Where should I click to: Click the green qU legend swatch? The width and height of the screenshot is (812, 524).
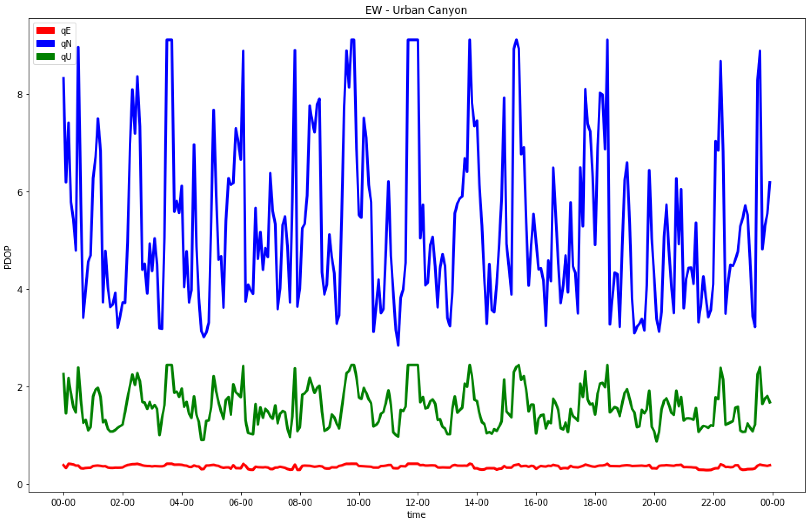tap(45, 57)
